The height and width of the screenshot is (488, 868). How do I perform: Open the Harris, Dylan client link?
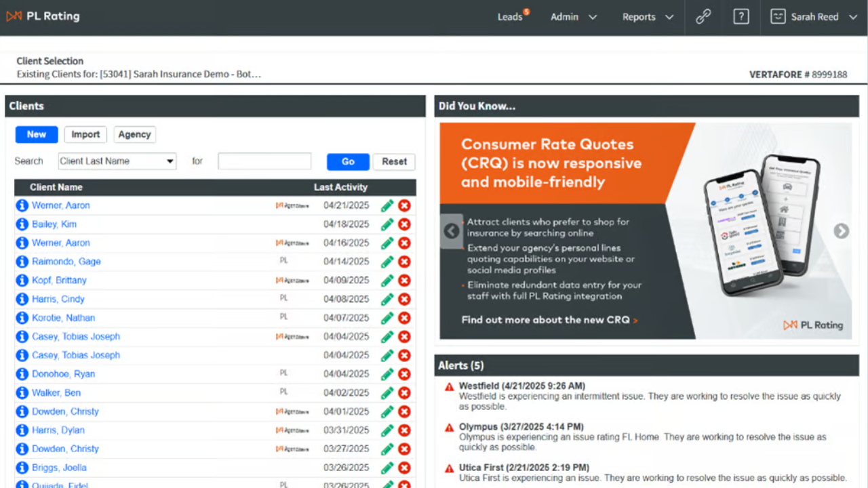58,430
